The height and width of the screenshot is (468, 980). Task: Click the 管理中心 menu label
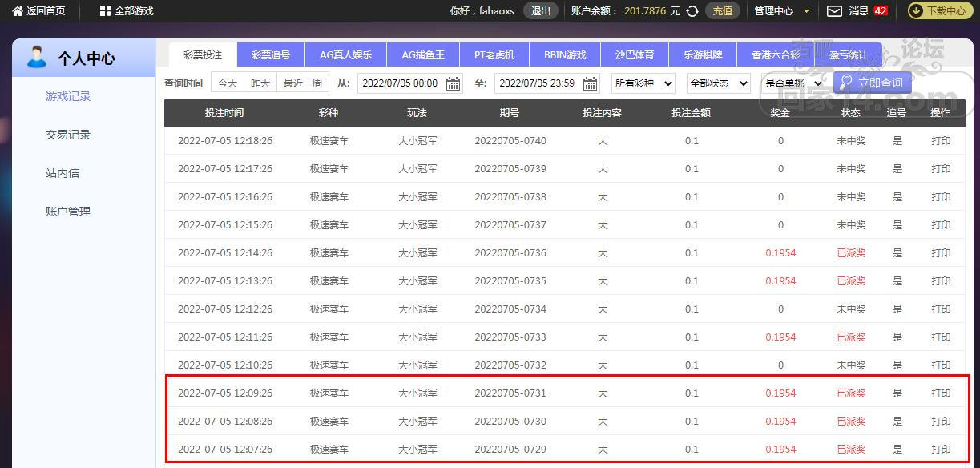tap(774, 11)
